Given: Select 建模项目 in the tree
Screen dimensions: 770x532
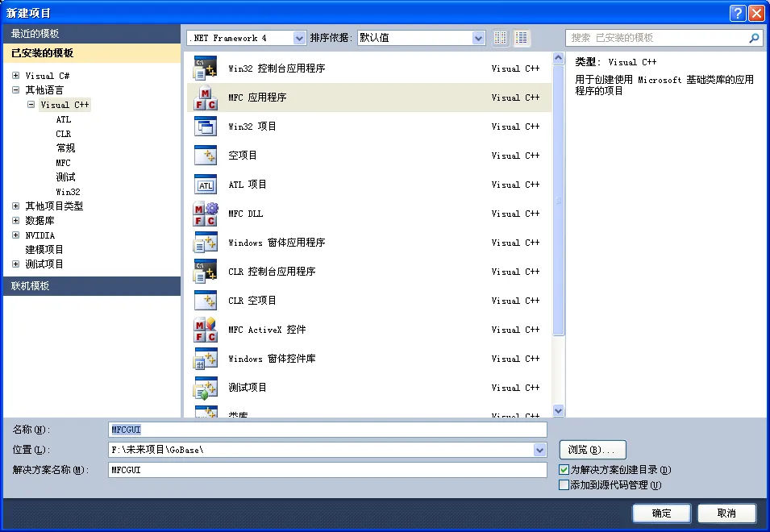Looking at the screenshot, I should coord(44,249).
